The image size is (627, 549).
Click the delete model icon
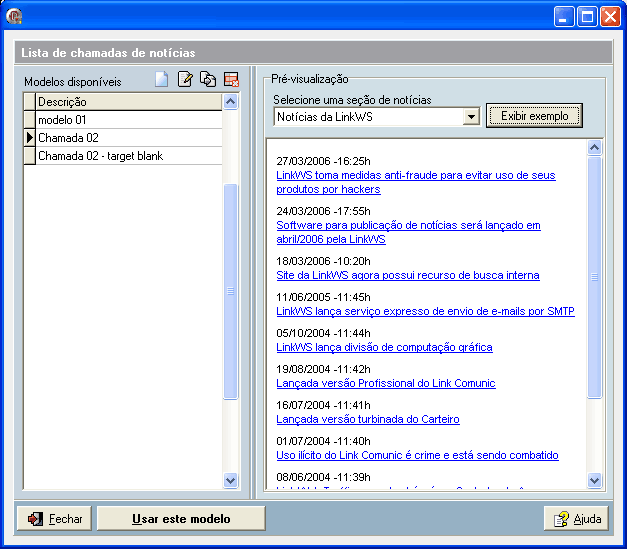(232, 79)
